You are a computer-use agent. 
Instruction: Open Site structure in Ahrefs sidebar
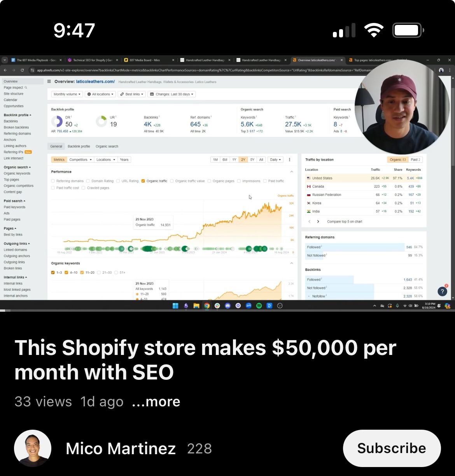tap(14, 94)
